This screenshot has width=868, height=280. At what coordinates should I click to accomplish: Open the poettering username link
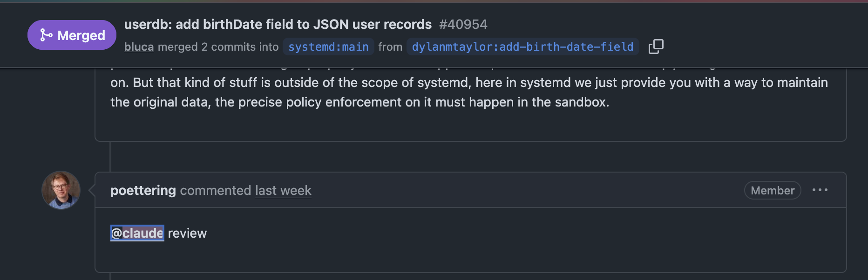click(x=143, y=190)
